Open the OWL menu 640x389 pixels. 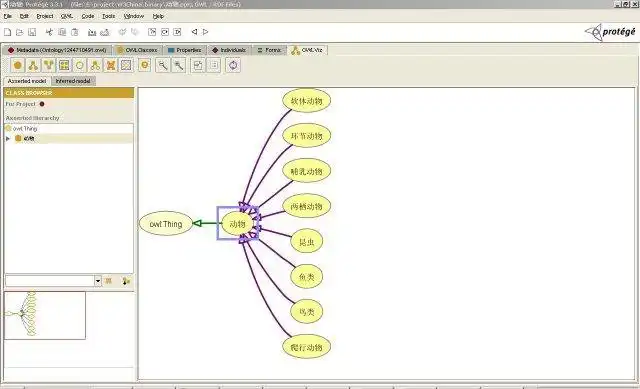pyautogui.click(x=67, y=16)
